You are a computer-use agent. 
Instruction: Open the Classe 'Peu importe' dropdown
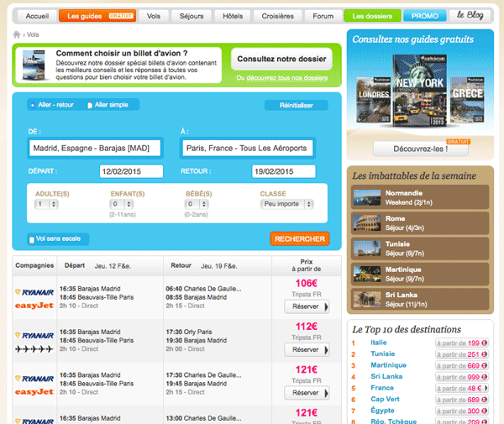(287, 204)
